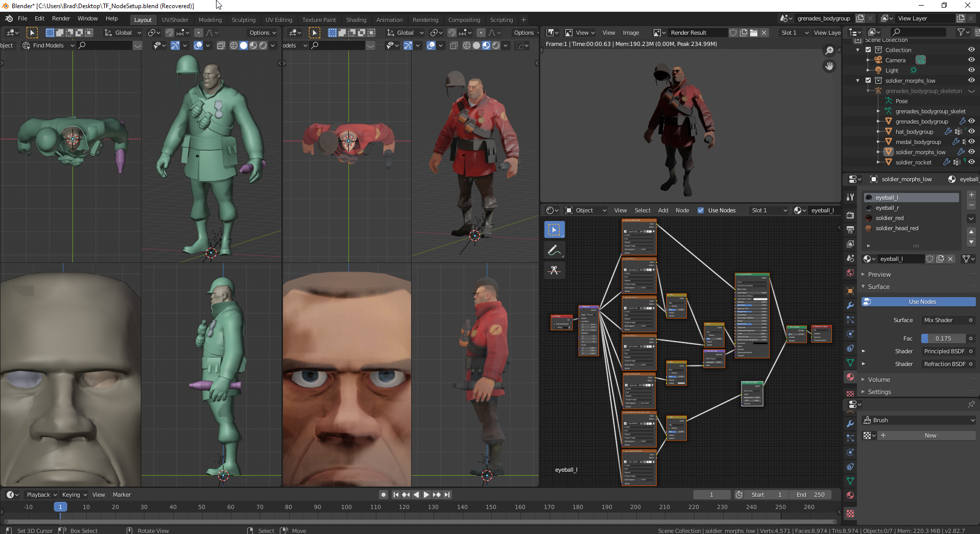Screen dimensions: 980x534
Task: Play the animation forward
Action: pos(426,495)
